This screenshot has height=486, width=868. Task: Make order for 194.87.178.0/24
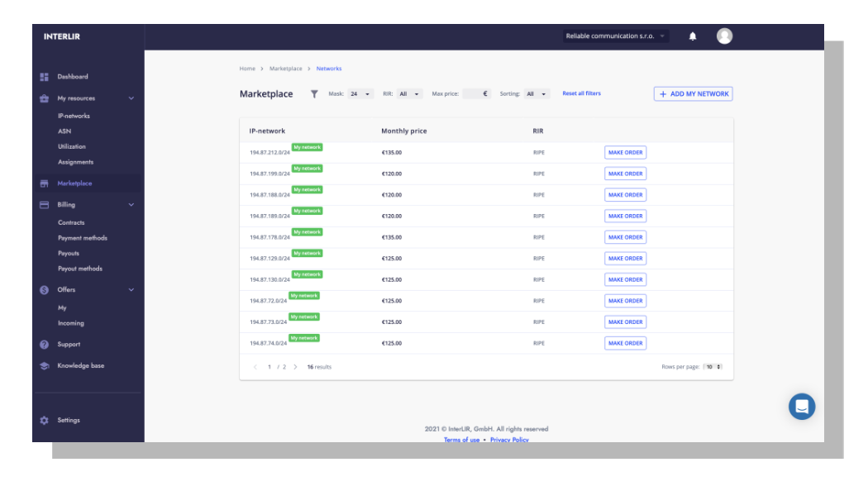pos(626,237)
